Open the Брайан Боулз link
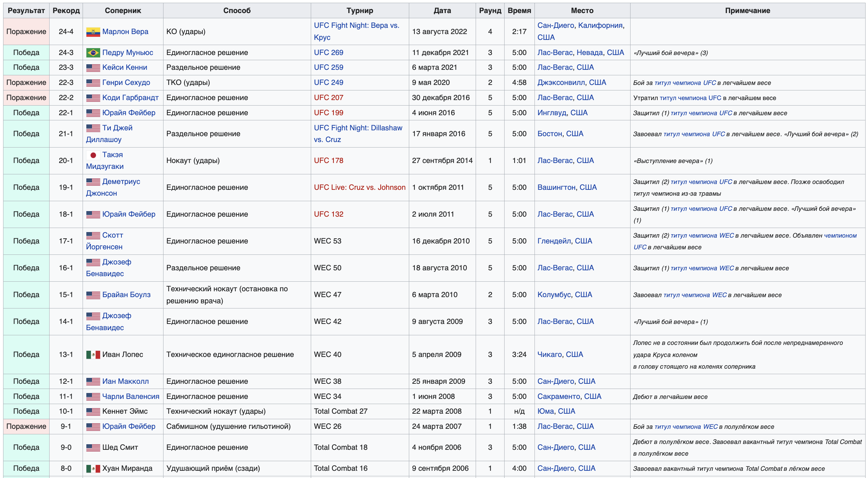The width and height of the screenshot is (868, 478). pos(126,295)
